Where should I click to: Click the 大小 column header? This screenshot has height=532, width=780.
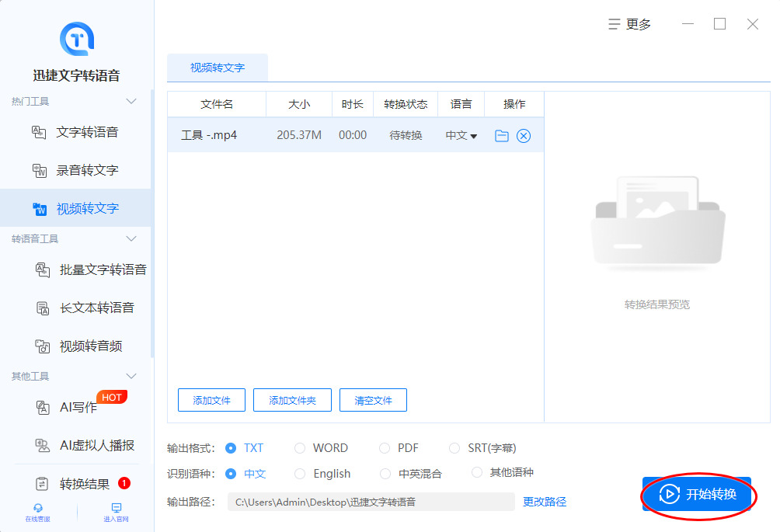click(299, 104)
